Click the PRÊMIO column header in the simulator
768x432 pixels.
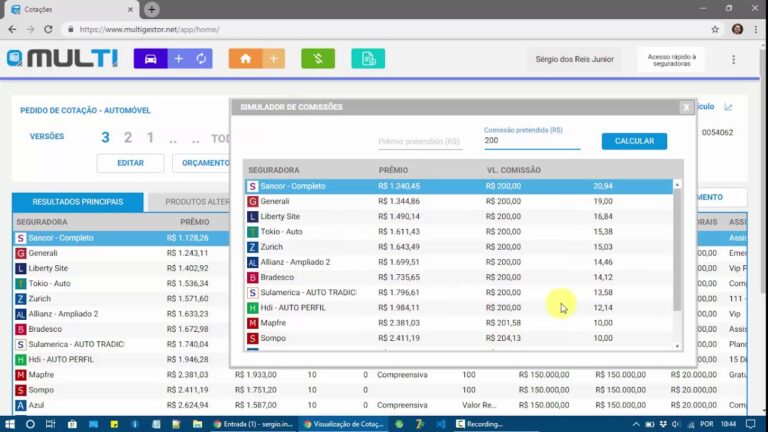pyautogui.click(x=393, y=170)
